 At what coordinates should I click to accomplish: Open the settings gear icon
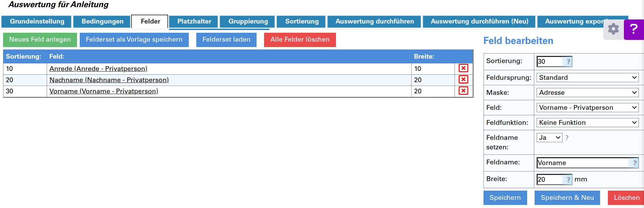pyautogui.click(x=613, y=29)
